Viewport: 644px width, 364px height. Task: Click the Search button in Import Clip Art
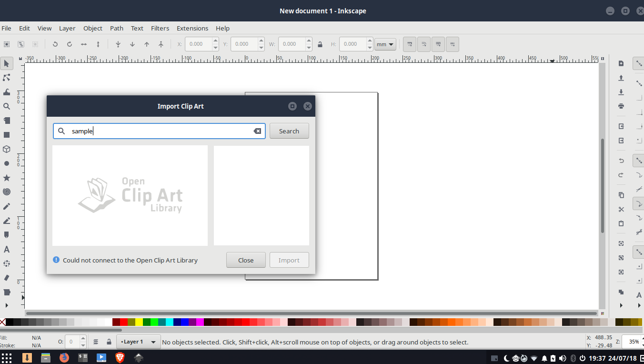289,131
